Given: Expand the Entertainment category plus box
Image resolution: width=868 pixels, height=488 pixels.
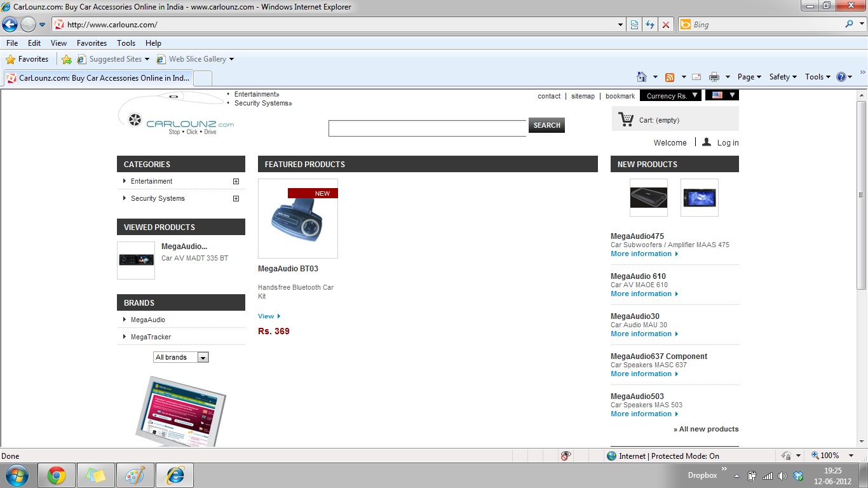Looking at the screenshot, I should click(x=236, y=181).
